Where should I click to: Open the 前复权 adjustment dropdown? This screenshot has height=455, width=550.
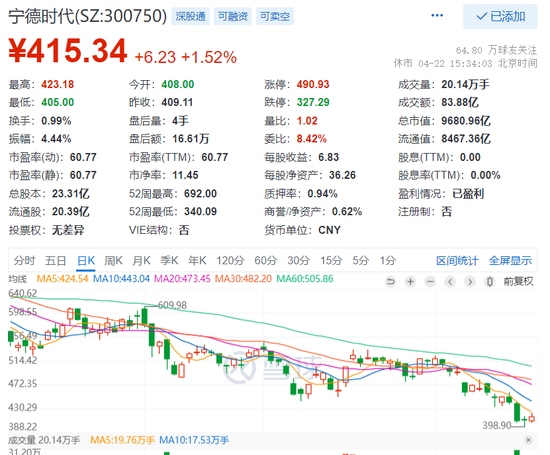click(x=518, y=281)
